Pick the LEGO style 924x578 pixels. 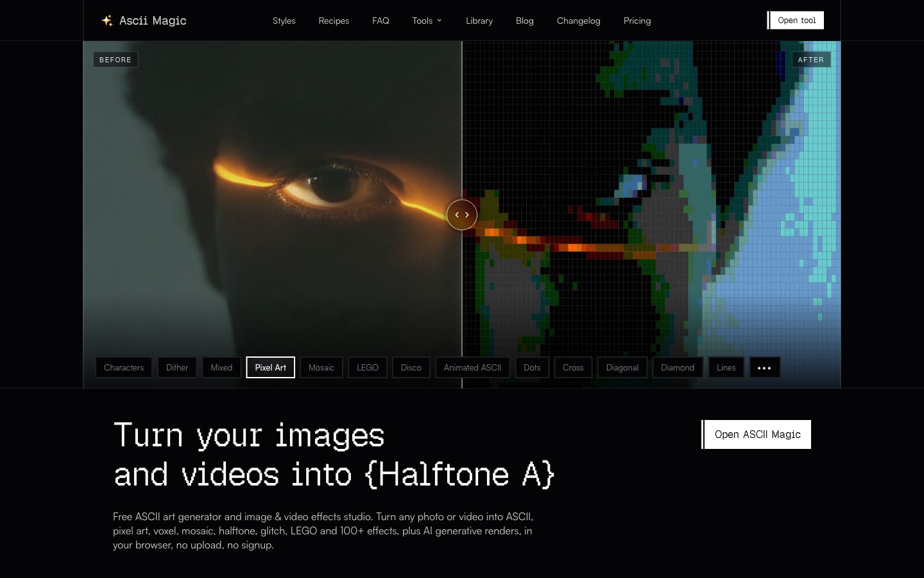click(x=368, y=367)
